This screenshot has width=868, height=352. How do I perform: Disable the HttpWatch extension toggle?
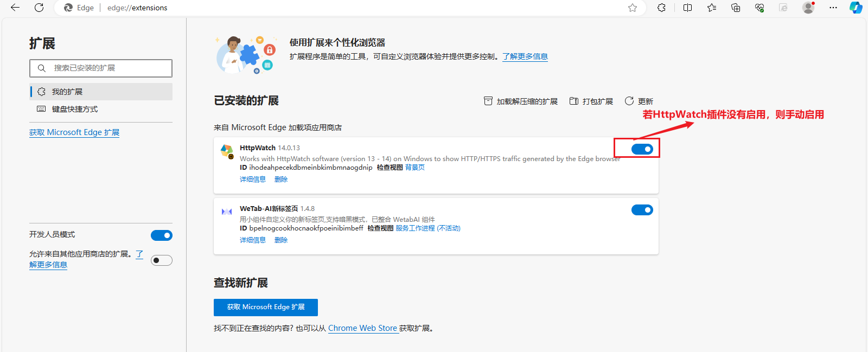(642, 149)
